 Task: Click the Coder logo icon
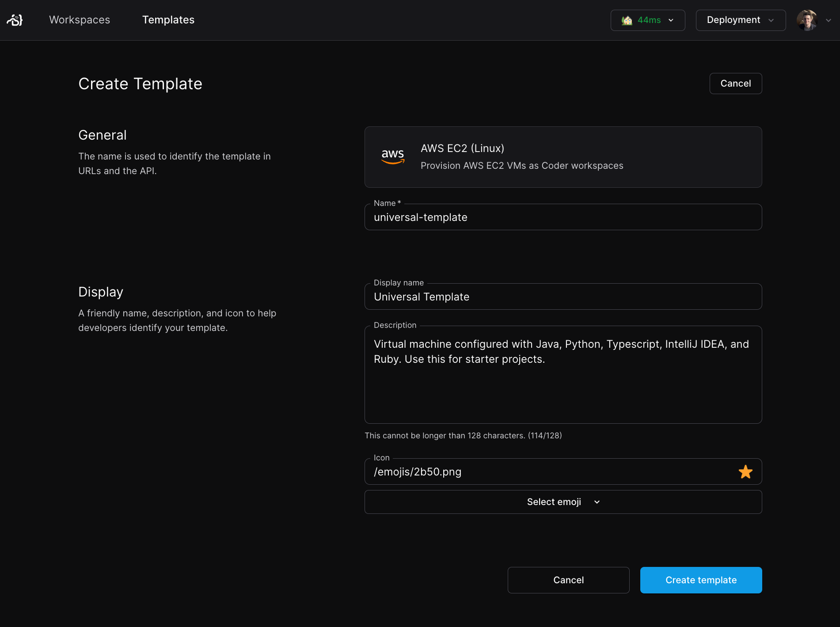click(15, 20)
